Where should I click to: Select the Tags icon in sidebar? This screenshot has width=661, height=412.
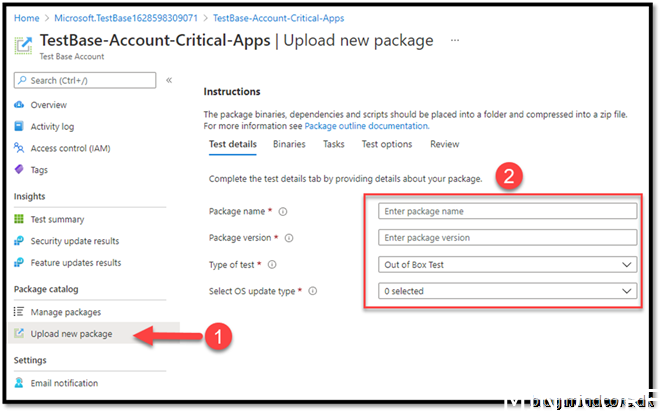[20, 170]
